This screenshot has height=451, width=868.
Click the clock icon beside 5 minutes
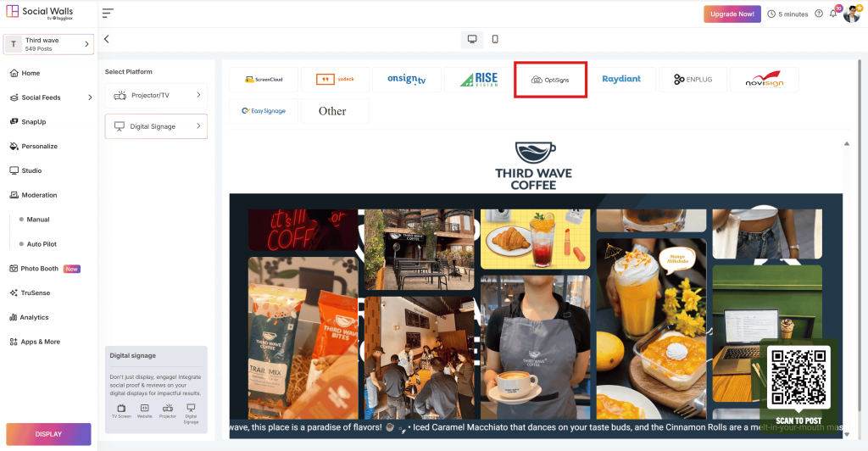(771, 14)
